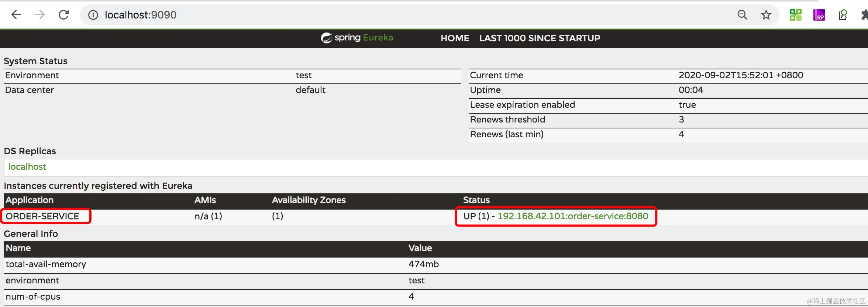Open the green QR grid extension
The image size is (868, 307).
pyautogui.click(x=795, y=15)
